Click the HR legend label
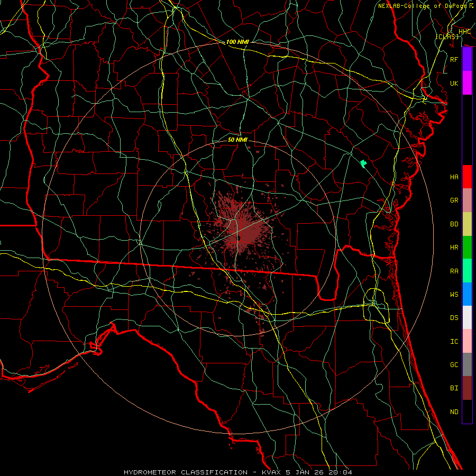The height and width of the screenshot is (476, 476). point(454,248)
